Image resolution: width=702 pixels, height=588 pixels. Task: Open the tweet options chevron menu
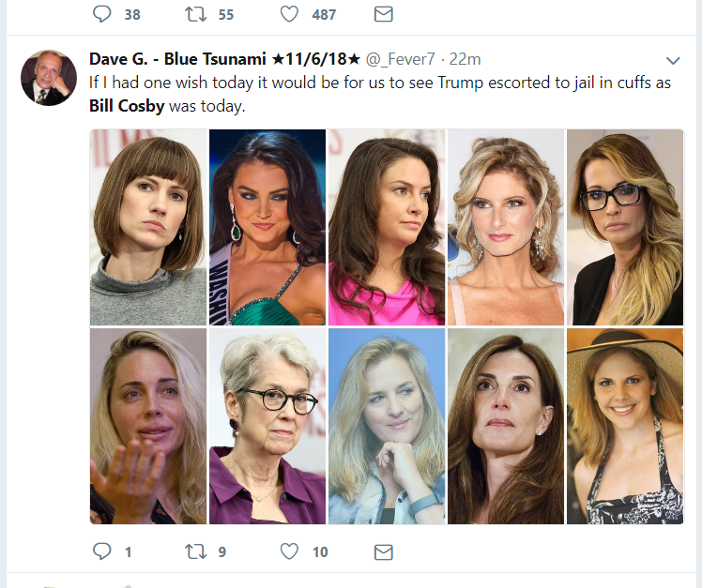673,60
